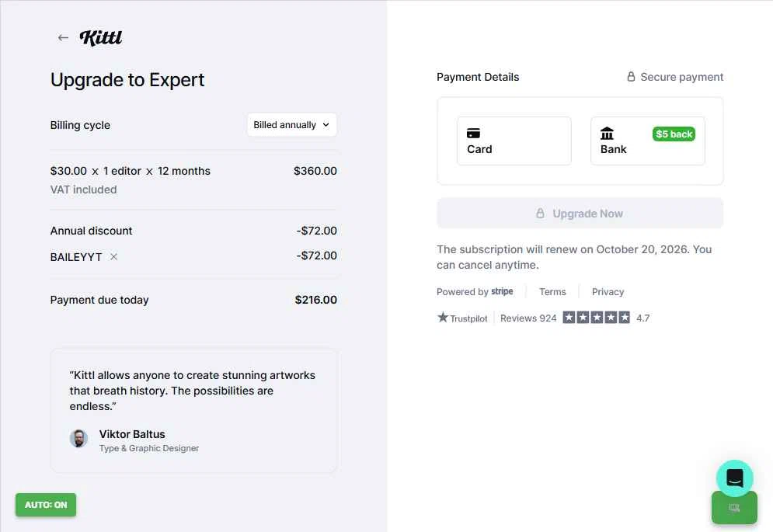Click the back arrow next to Kittl logo
Image resolution: width=773 pixels, height=532 pixels.
[x=63, y=38]
